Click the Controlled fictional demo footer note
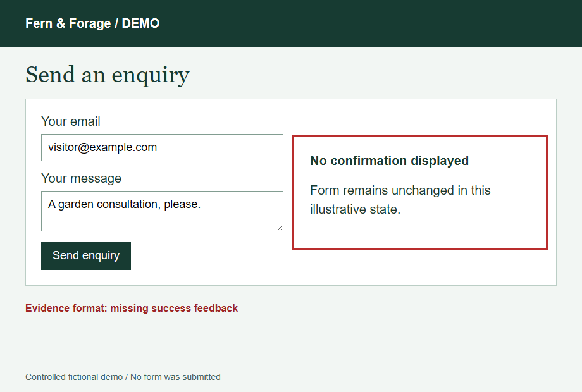 123,377
